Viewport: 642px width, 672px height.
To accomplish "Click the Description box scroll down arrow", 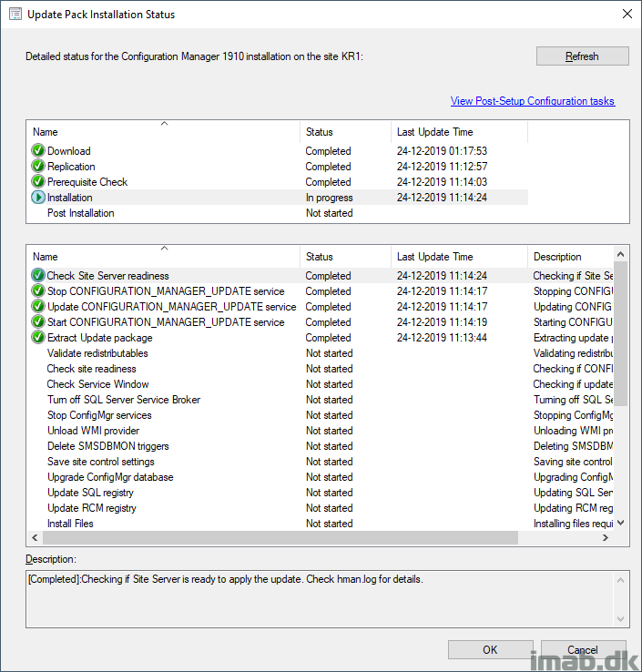I will coord(620,619).
